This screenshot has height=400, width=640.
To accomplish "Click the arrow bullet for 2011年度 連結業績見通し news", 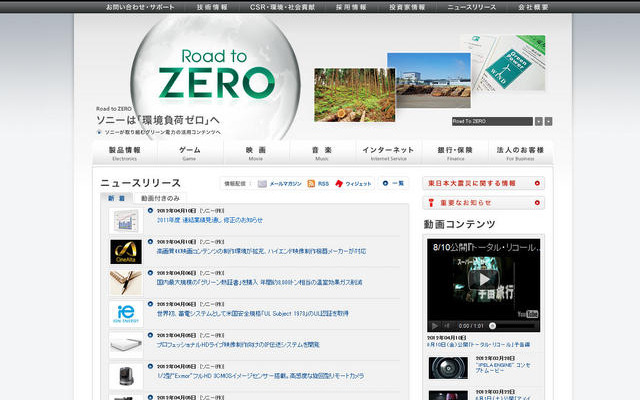I will click(150, 211).
